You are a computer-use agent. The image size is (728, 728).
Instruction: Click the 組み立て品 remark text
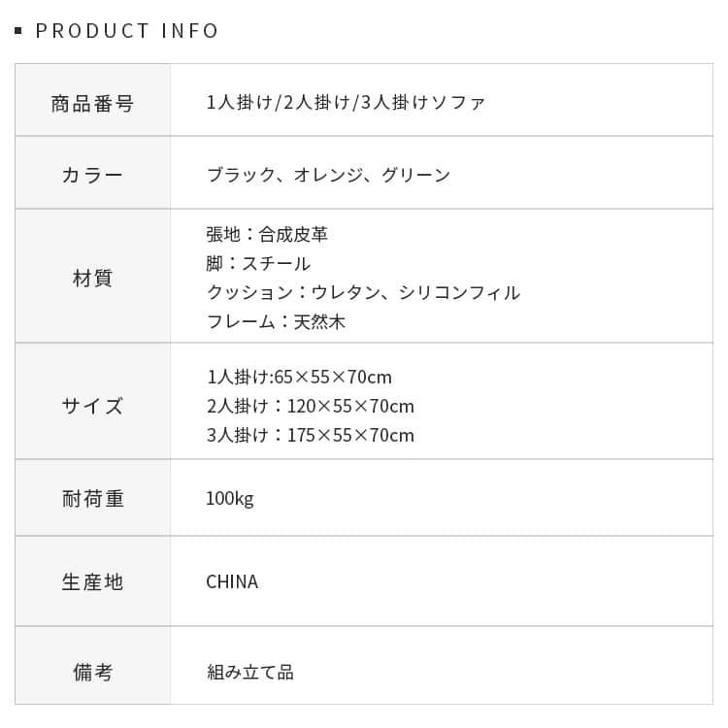tap(249, 672)
